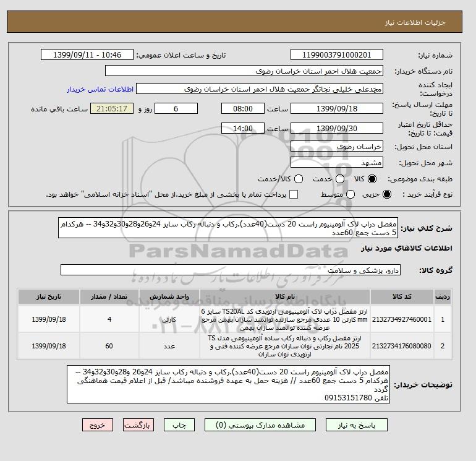
Task: Select the کالا/خدمت radio button
Action: [299, 179]
